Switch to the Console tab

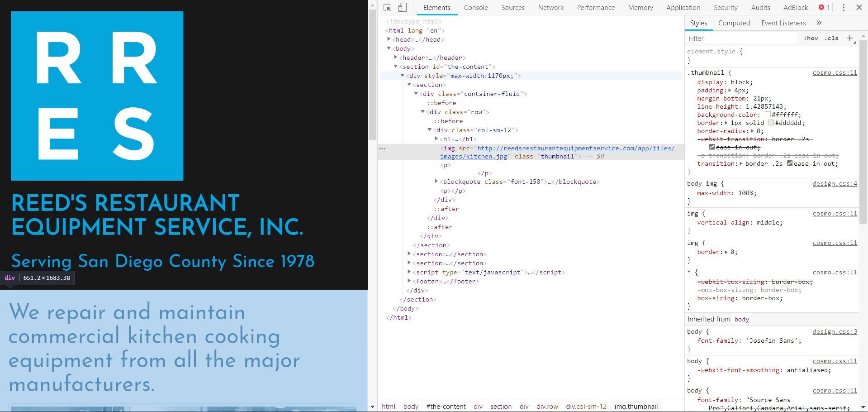(476, 8)
